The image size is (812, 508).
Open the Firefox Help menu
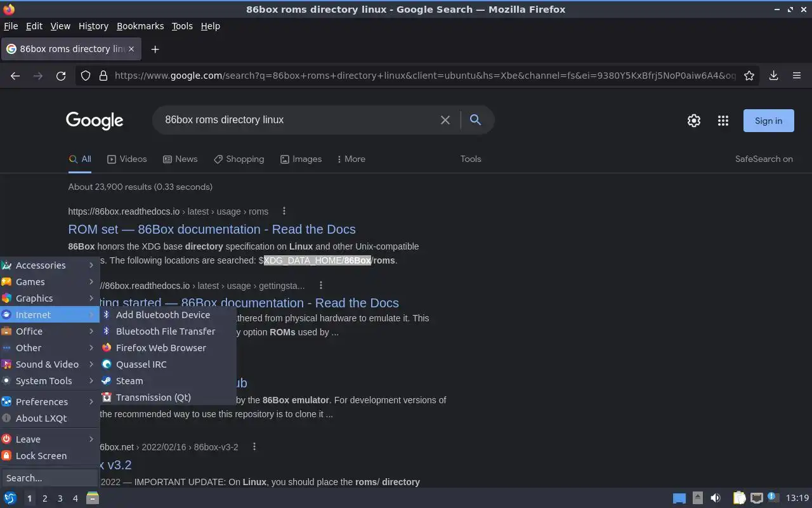pyautogui.click(x=210, y=26)
